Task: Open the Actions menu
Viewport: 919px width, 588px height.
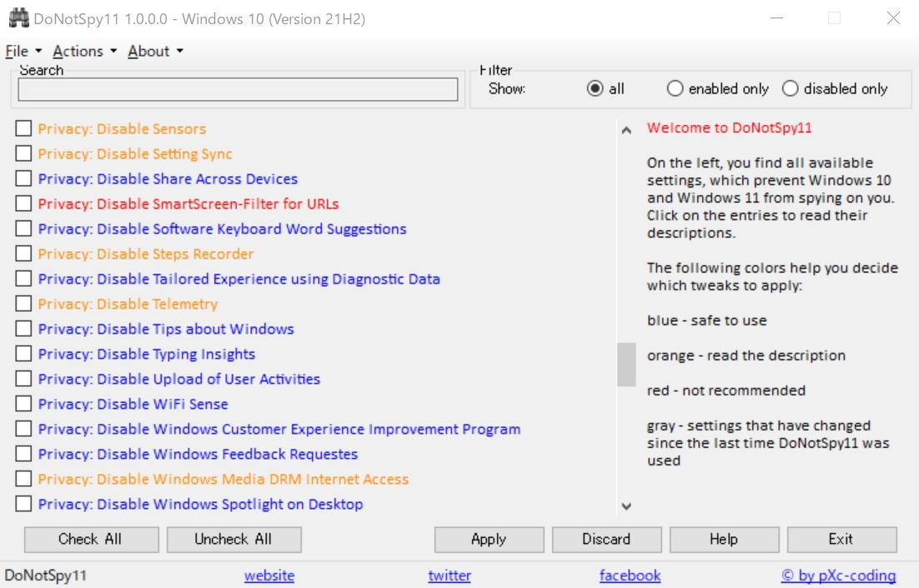Action: (x=84, y=52)
